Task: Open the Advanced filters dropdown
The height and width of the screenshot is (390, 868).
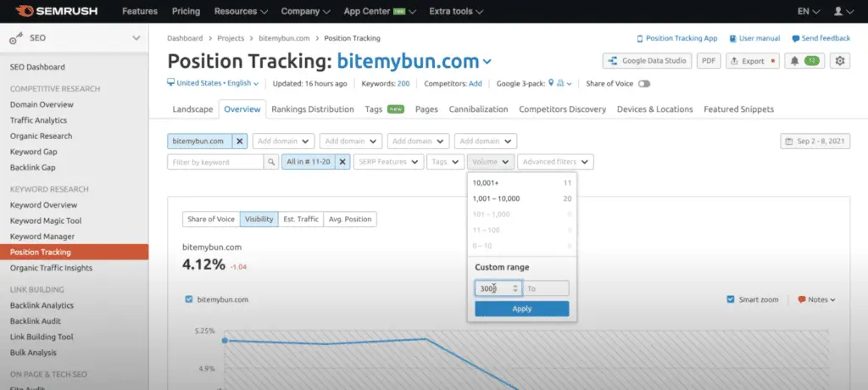Action: pyautogui.click(x=556, y=162)
